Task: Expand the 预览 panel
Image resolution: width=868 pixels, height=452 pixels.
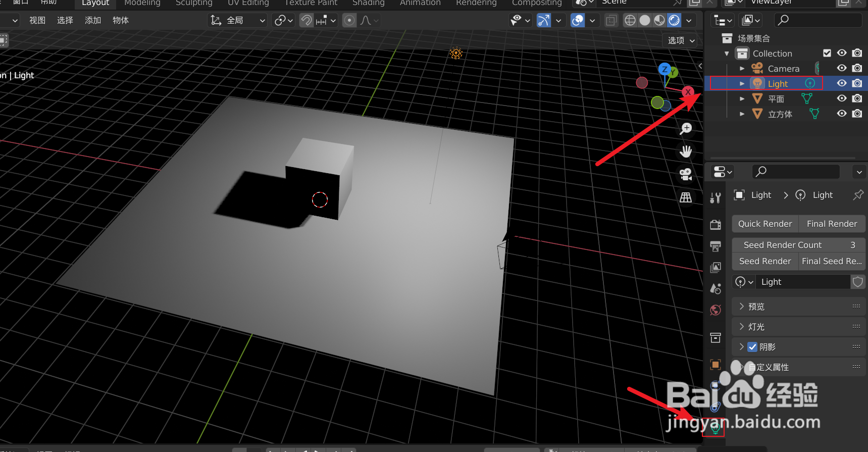Action: (x=799, y=307)
